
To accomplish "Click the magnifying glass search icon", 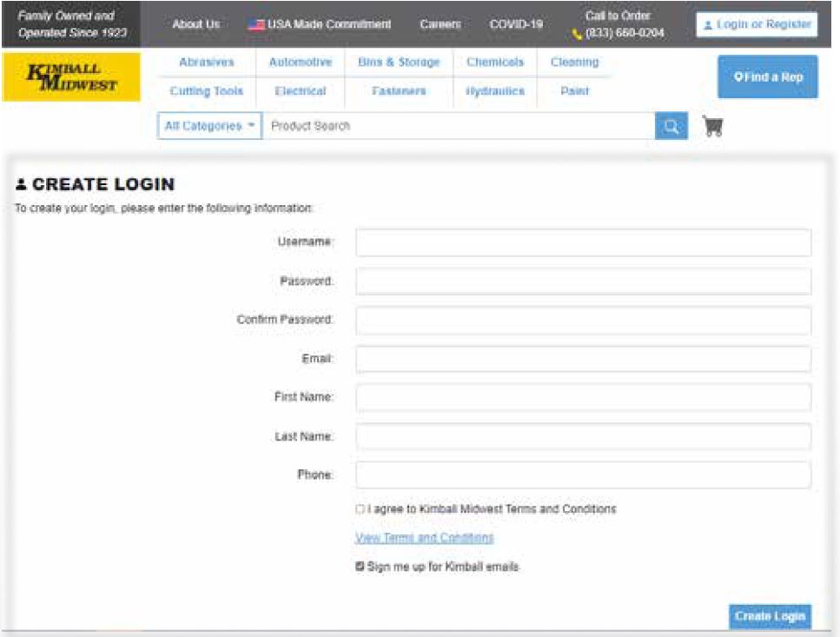I will click(x=671, y=126).
